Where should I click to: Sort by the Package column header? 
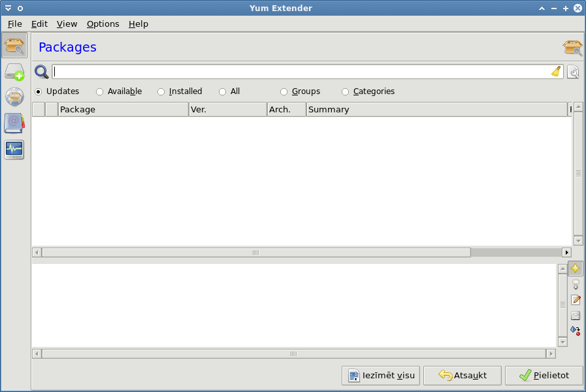pyautogui.click(x=123, y=110)
